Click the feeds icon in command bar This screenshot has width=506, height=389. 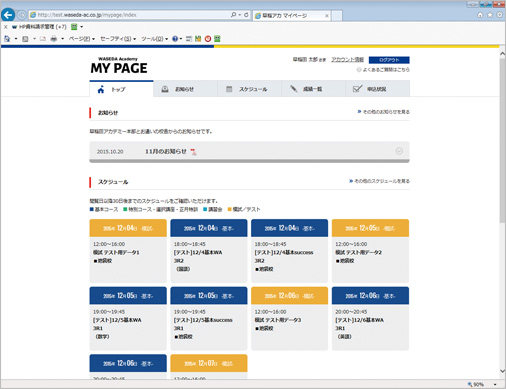point(25,39)
